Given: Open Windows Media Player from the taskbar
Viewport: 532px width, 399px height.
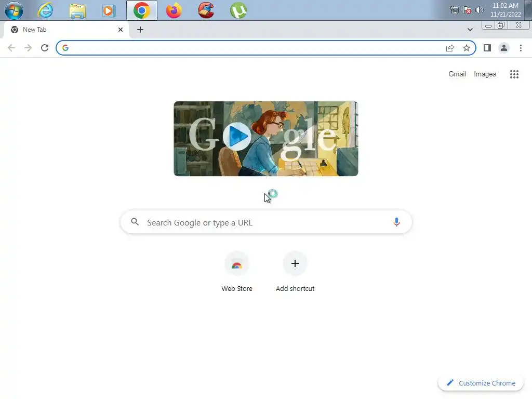Looking at the screenshot, I should (x=109, y=10).
